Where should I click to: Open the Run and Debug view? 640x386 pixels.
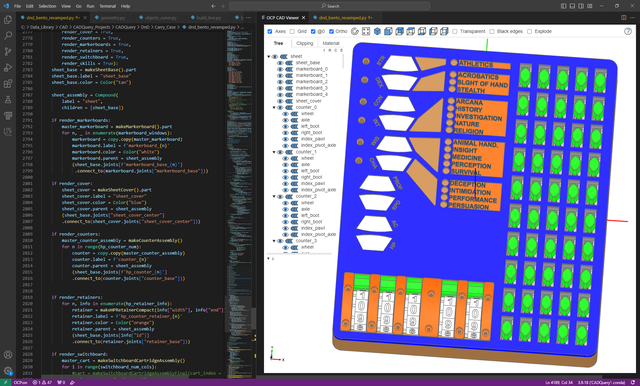8,67
